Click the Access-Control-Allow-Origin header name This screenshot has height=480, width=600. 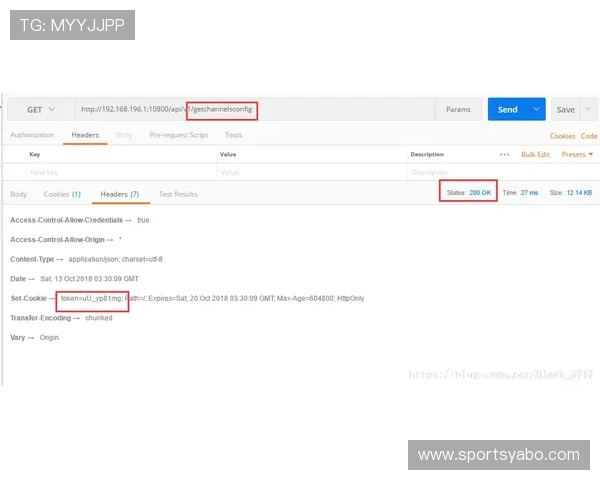click(x=57, y=240)
